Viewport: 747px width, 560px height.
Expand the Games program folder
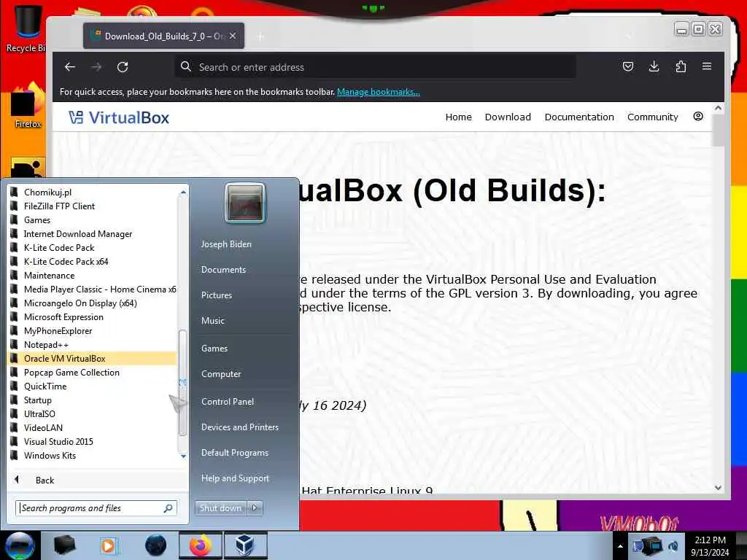pyautogui.click(x=92, y=220)
